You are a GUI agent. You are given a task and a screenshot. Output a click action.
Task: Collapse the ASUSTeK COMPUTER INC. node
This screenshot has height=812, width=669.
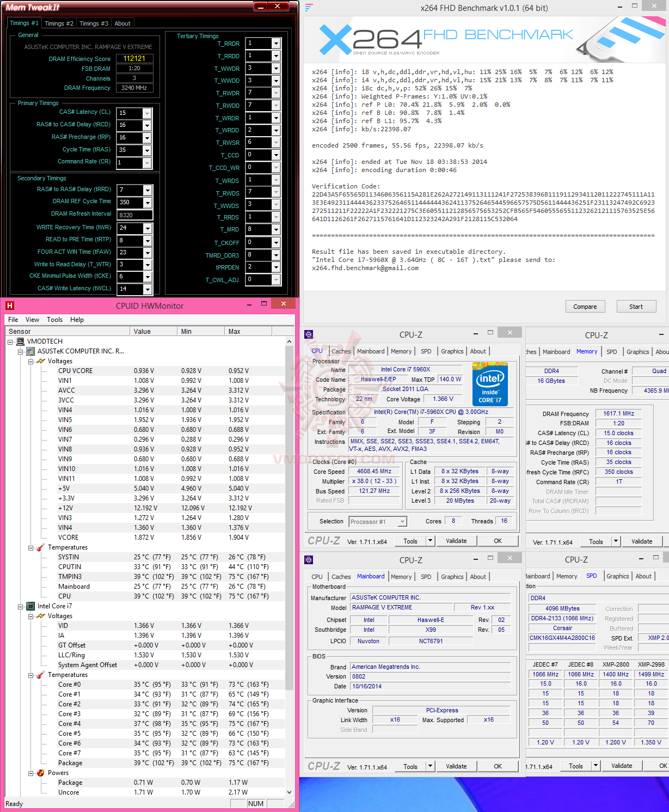[x=20, y=351]
